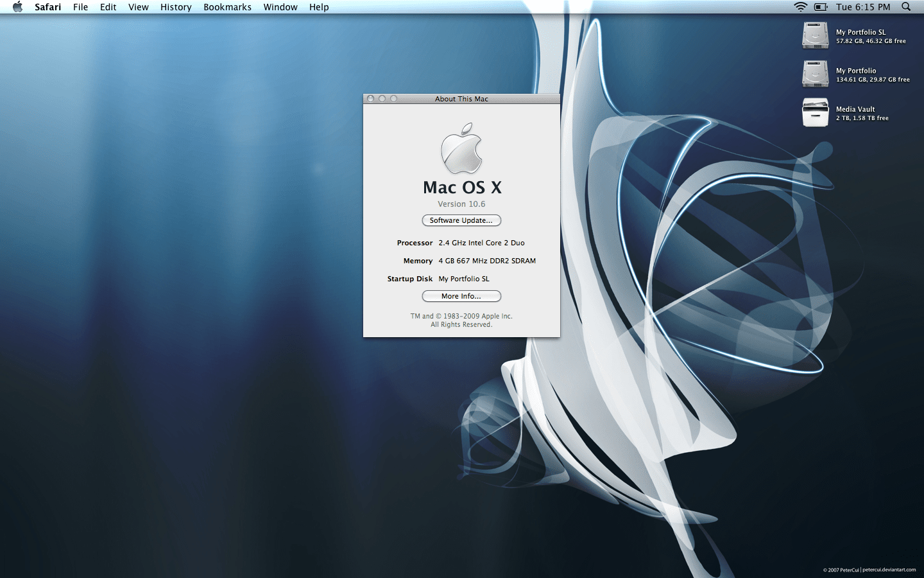Open the Help menu

[319, 7]
